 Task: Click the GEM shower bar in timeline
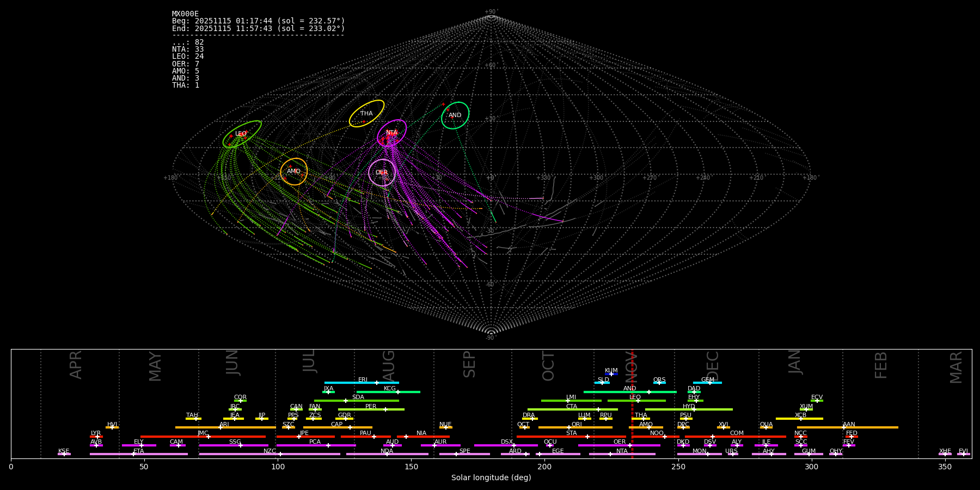click(x=707, y=383)
